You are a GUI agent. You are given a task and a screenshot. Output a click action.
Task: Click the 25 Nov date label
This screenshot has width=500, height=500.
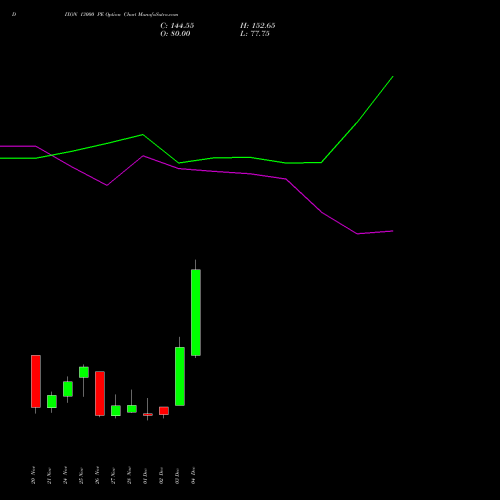81,475
